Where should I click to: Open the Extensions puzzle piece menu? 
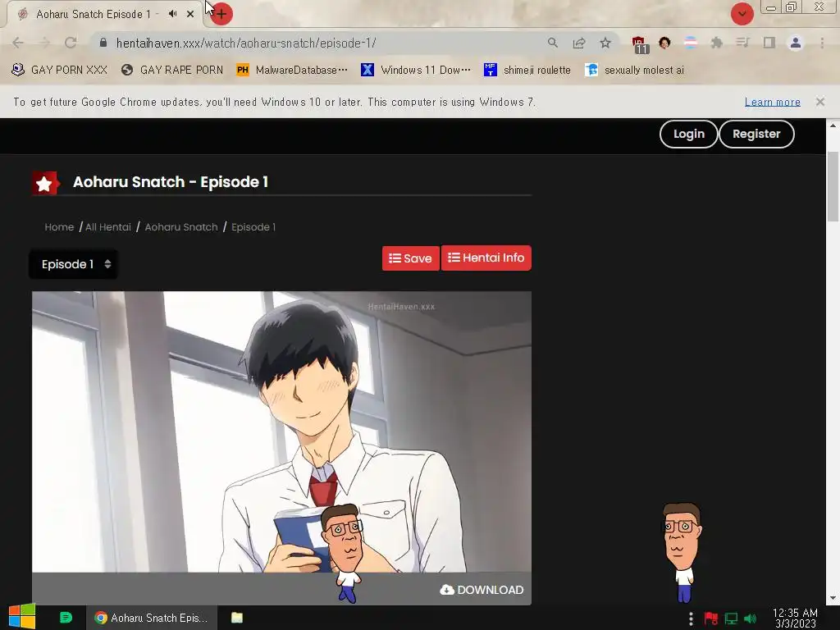click(x=717, y=43)
